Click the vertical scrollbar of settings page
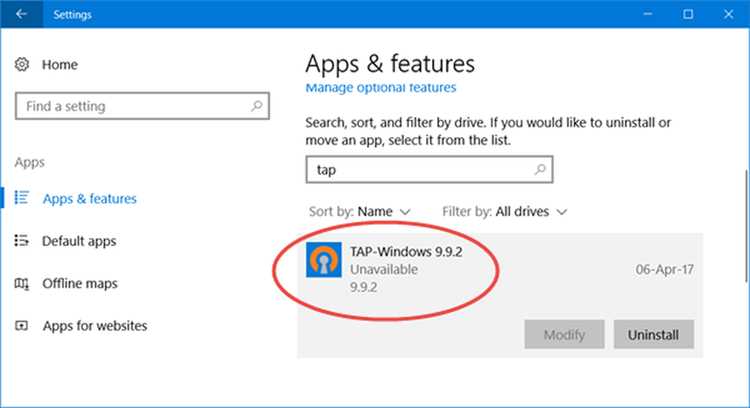Image resolution: width=750 pixels, height=408 pixels. tap(746, 225)
